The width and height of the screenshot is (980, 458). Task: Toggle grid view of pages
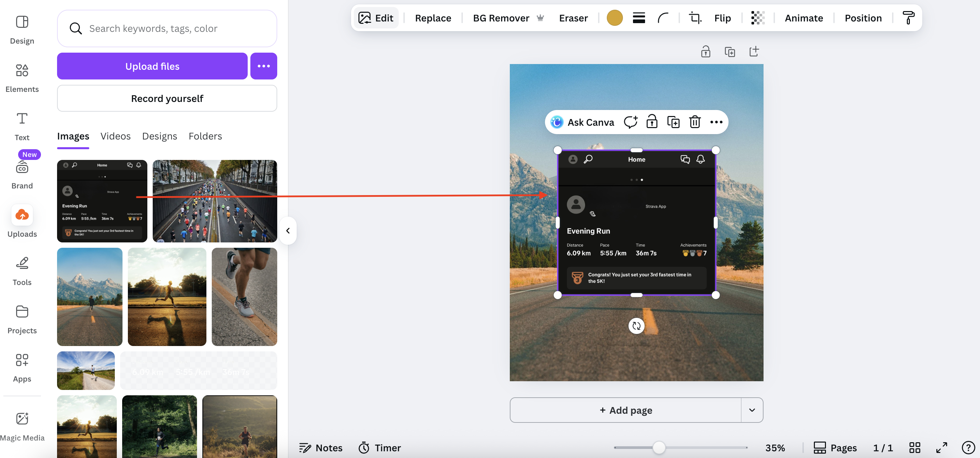[x=915, y=447]
